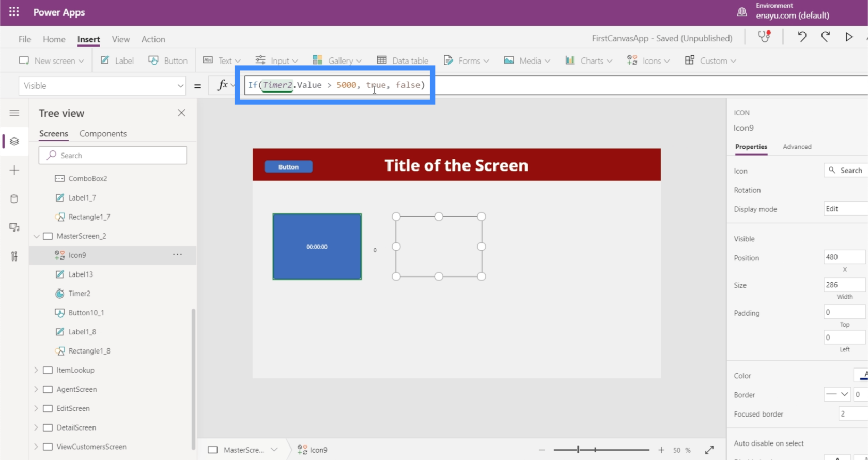Open the View tab
Screen dimensions: 868x460
[x=120, y=39]
